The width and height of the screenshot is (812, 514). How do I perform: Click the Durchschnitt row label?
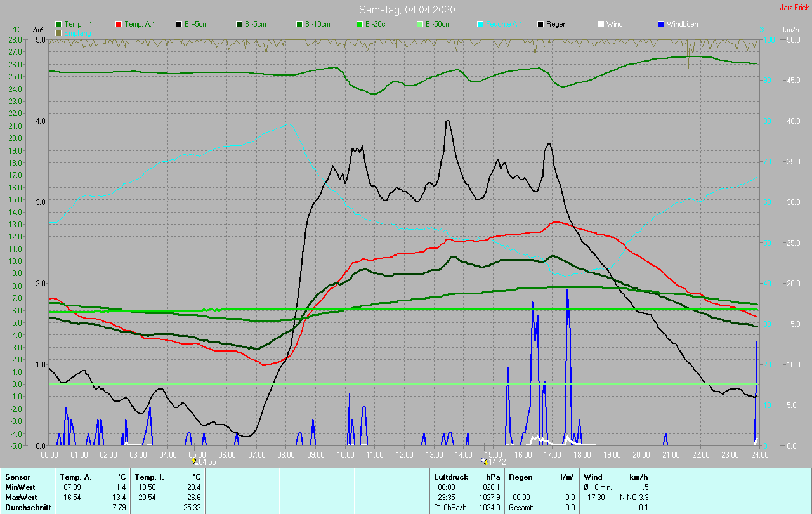(x=27, y=507)
